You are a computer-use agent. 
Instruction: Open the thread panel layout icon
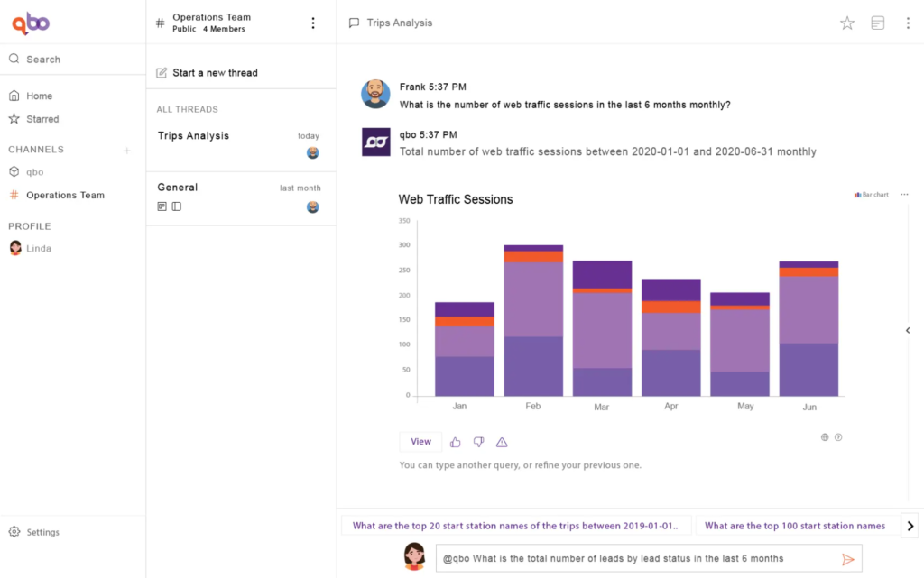click(877, 23)
